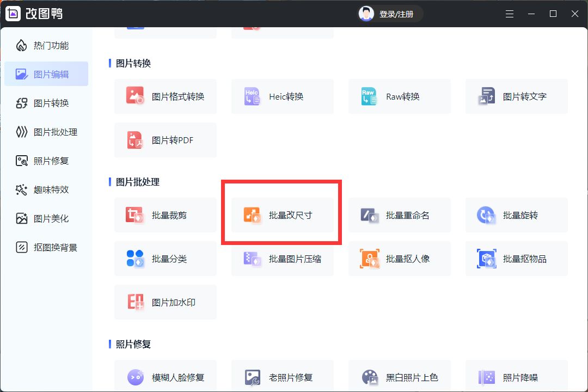Image resolution: width=588 pixels, height=392 pixels.
Task: Open the 批量图片压缩 batch compression tool
Action: coord(283,259)
